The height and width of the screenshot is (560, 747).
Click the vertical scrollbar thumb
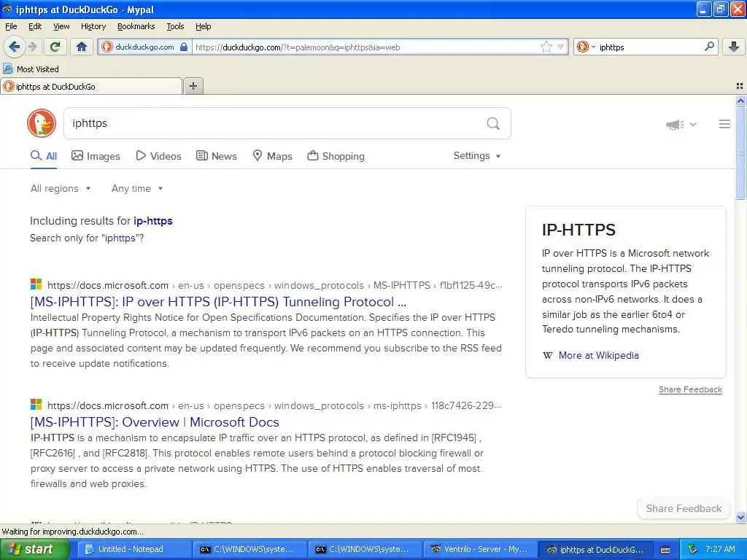(x=740, y=153)
